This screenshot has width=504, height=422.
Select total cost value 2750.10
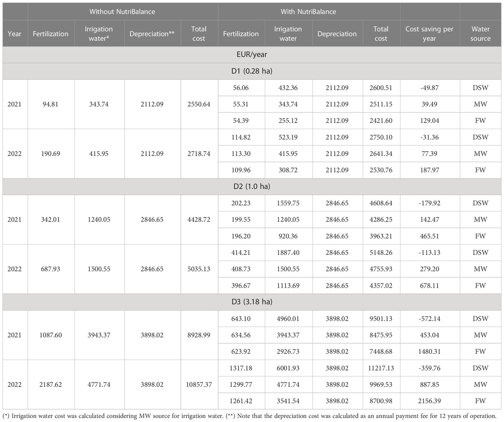(x=381, y=137)
